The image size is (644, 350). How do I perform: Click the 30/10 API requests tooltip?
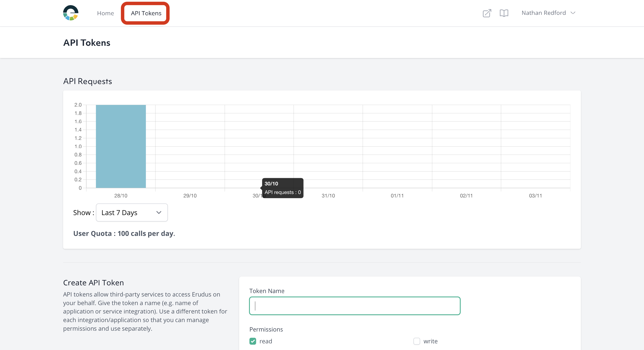pos(283,188)
